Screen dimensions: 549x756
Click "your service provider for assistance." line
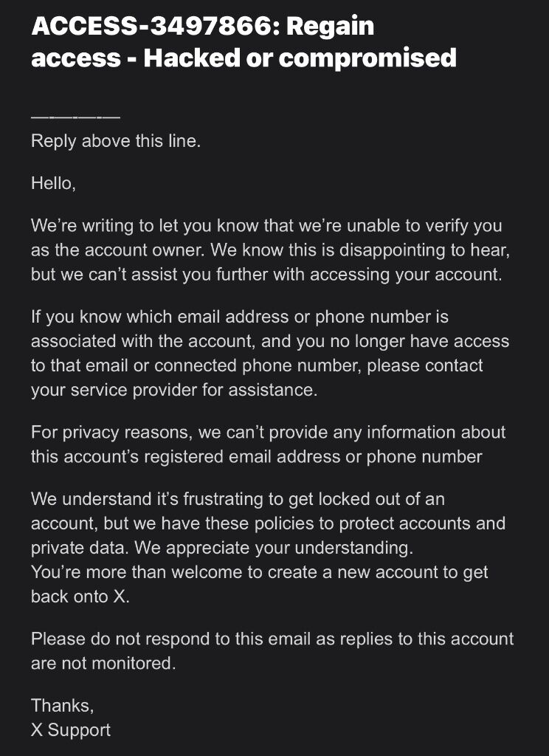click(174, 390)
